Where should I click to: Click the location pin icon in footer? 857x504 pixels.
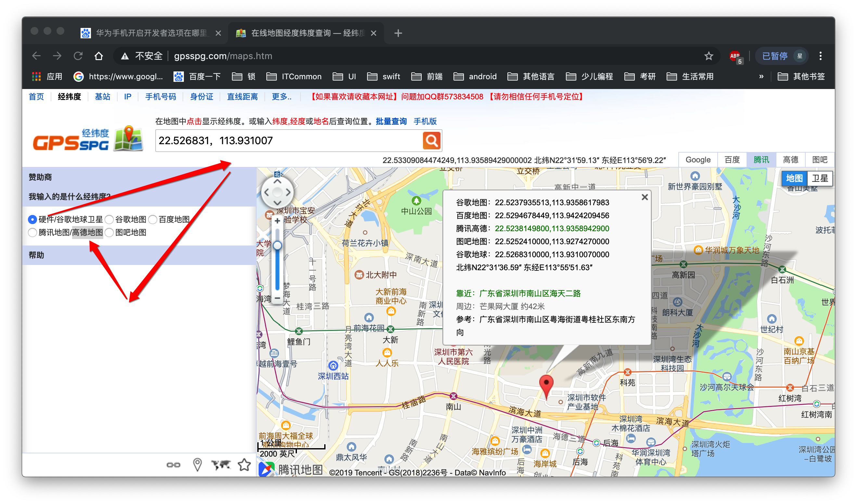tap(197, 465)
